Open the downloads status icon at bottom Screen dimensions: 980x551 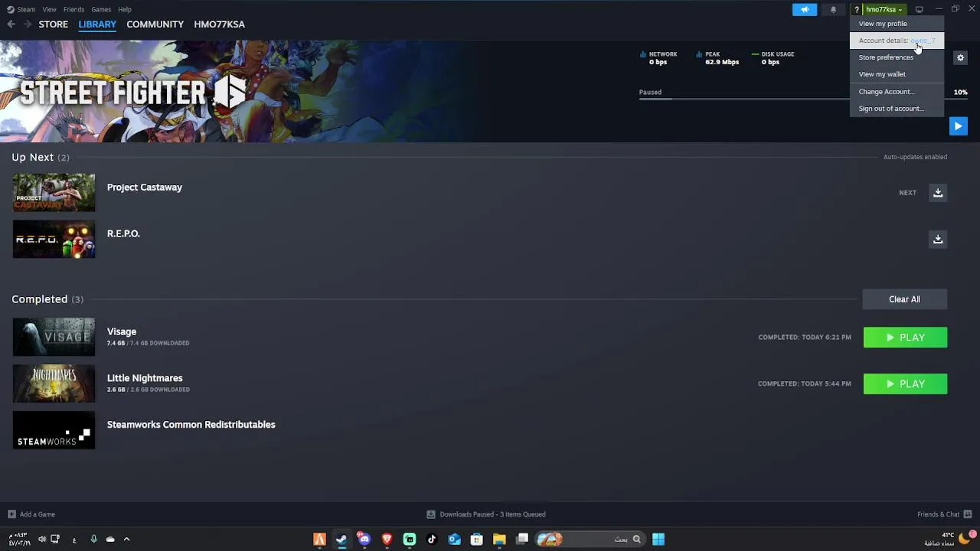431,514
